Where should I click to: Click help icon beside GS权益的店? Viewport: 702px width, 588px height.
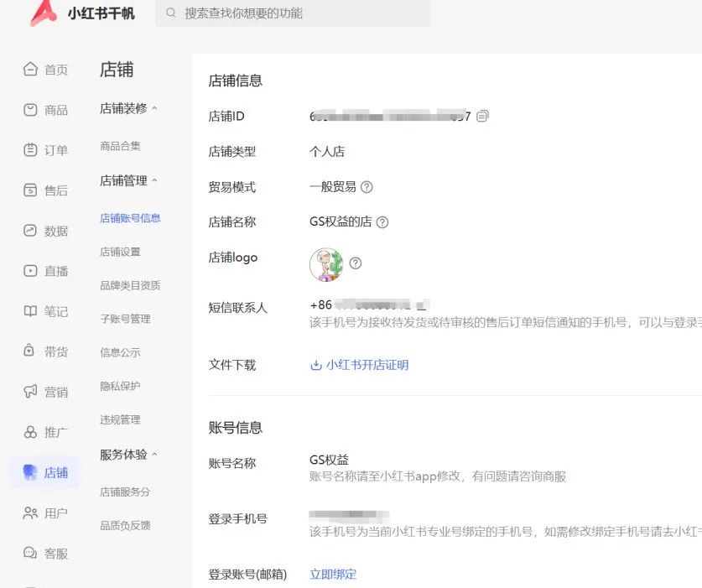pos(382,222)
